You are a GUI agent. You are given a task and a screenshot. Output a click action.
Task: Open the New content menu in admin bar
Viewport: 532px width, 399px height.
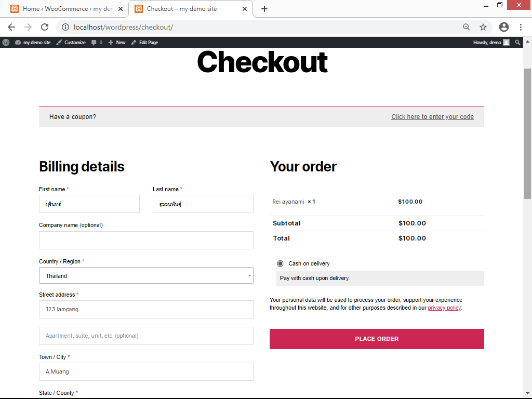point(117,43)
